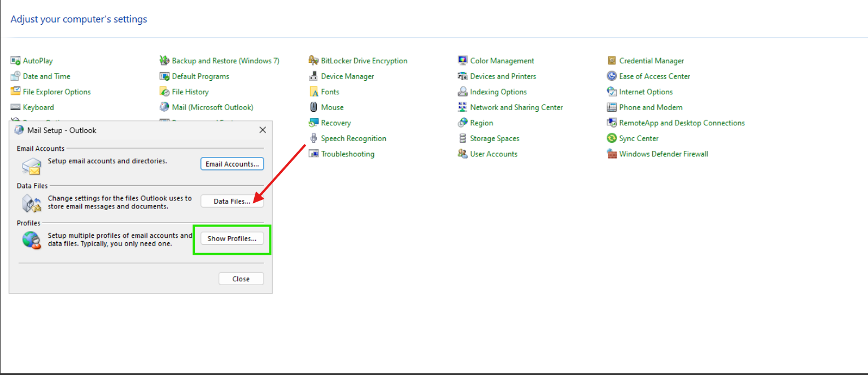Click the Ease of Access Center icon
The width and height of the screenshot is (868, 375).
tap(612, 76)
